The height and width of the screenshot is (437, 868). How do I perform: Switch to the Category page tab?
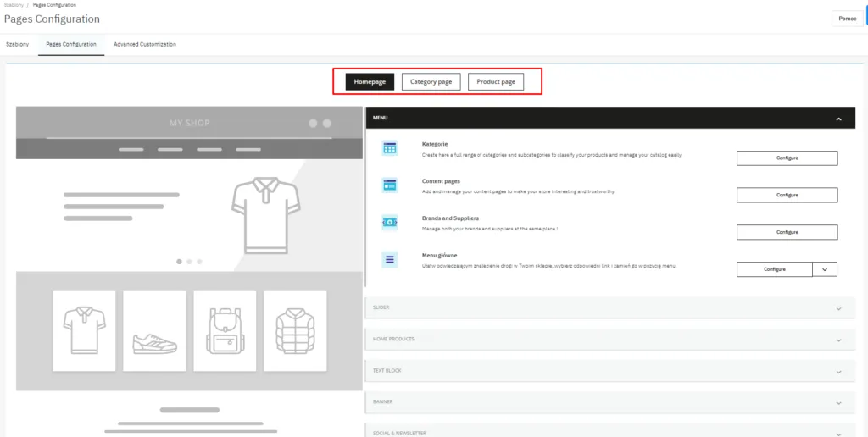431,81
